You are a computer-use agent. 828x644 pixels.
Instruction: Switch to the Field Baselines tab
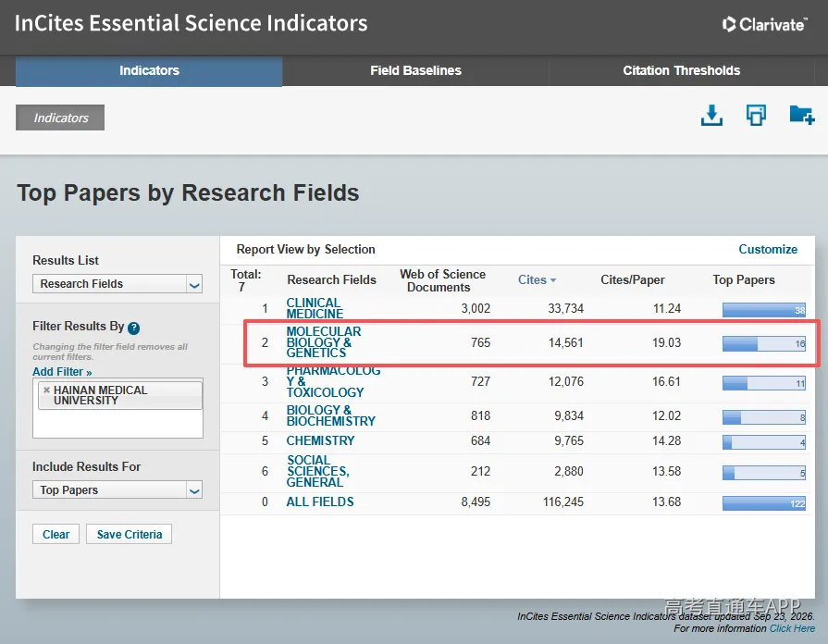click(x=415, y=71)
